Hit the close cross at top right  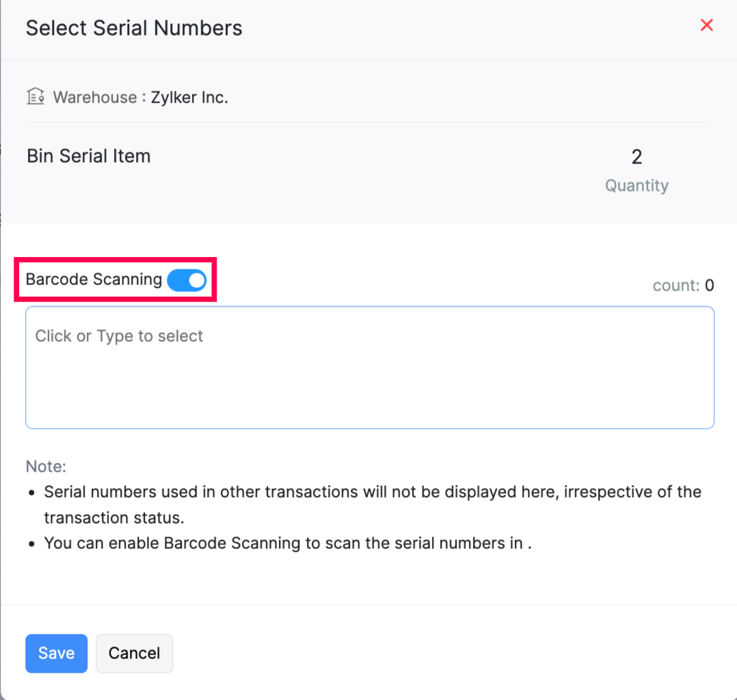706,25
